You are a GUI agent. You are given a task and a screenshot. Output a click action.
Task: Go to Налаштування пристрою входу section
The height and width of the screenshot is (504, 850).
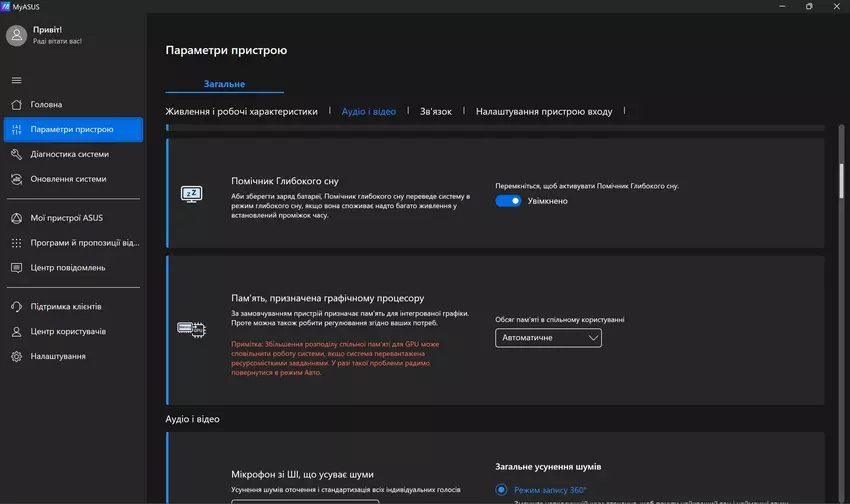click(x=543, y=111)
